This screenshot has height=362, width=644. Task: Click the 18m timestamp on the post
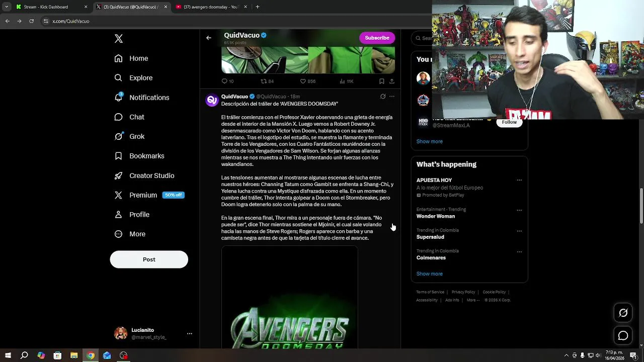pos(295,97)
